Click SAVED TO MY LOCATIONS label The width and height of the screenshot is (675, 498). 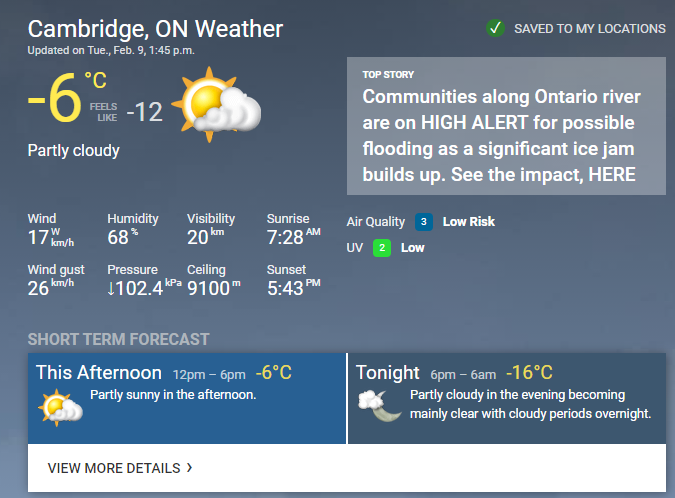(590, 29)
